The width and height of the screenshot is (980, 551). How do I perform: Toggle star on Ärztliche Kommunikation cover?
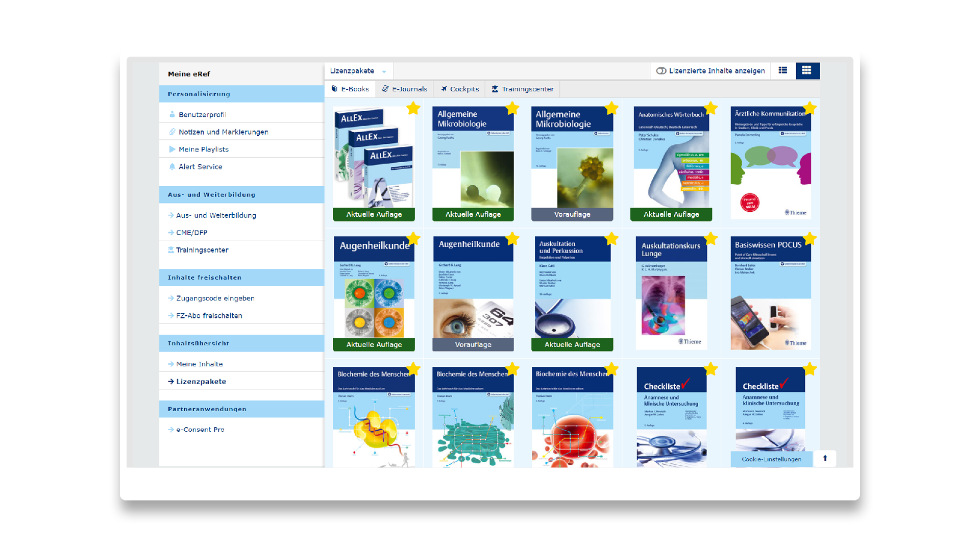pyautogui.click(x=810, y=108)
